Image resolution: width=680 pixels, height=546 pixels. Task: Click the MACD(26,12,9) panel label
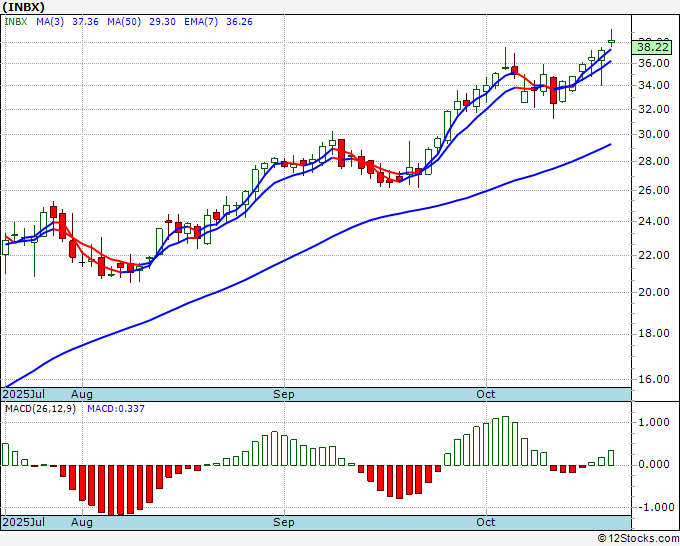tap(40, 409)
